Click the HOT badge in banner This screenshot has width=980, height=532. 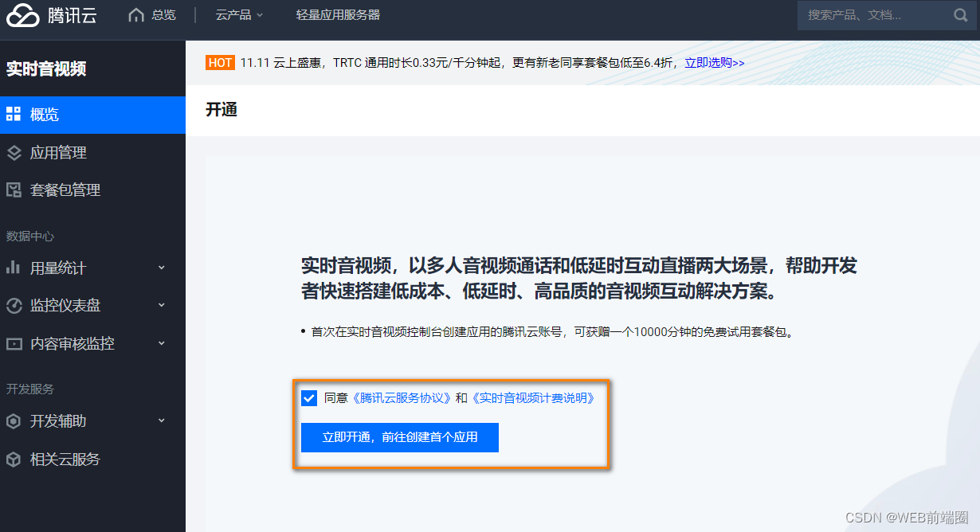coord(220,62)
